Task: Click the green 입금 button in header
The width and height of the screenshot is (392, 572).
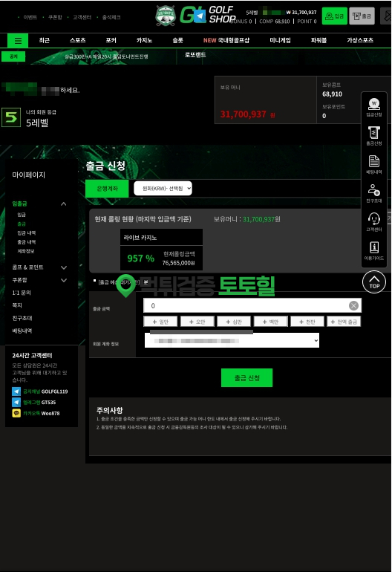Action: click(x=334, y=16)
